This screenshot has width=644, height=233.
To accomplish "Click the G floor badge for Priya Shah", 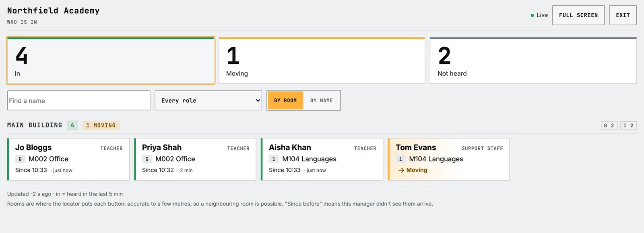I will coord(147,159).
